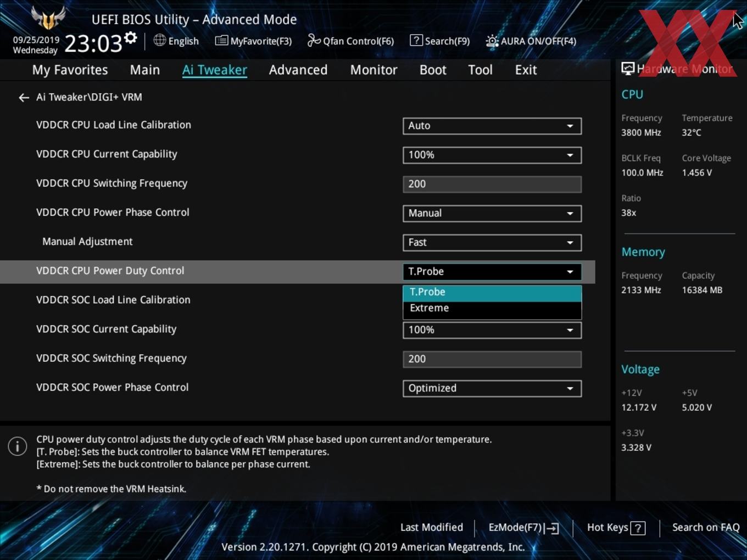Collapse VDDCR CPU Power Duty Control dropdown
The image size is (747, 560).
(x=492, y=271)
